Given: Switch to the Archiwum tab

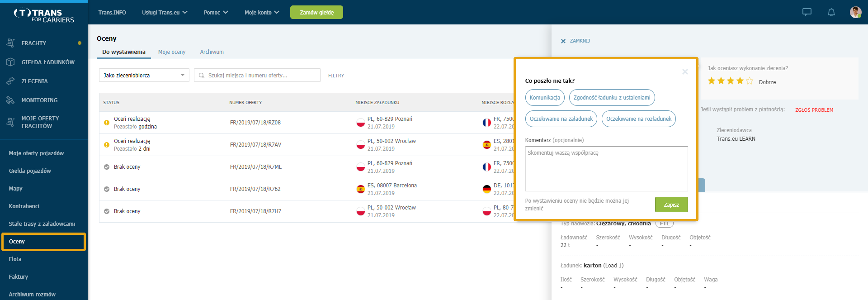Looking at the screenshot, I should [212, 52].
